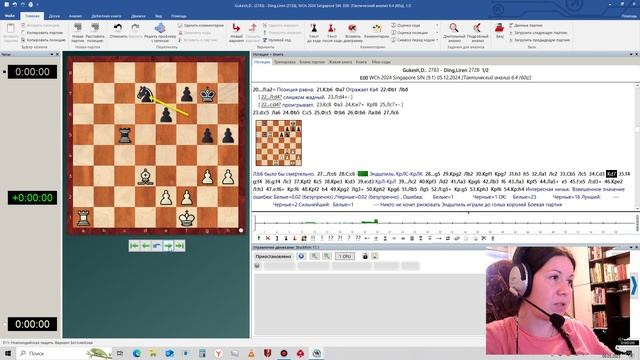This screenshot has width=640, height=360.
Task: Jump to game start with first navigation arrow
Action: [x=134, y=246]
